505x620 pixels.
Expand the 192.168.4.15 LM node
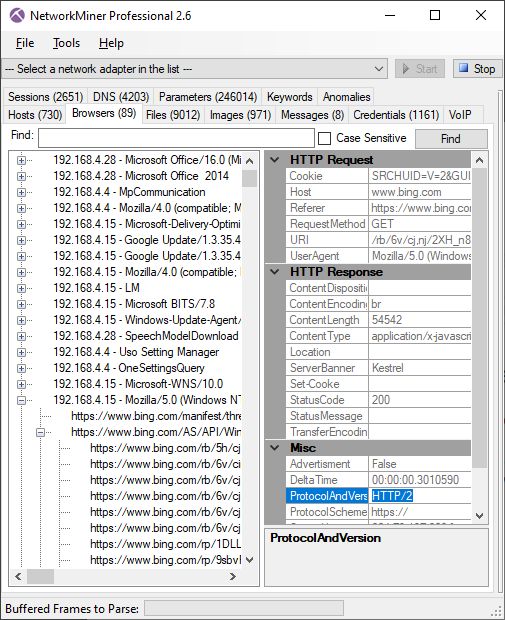[x=21, y=289]
